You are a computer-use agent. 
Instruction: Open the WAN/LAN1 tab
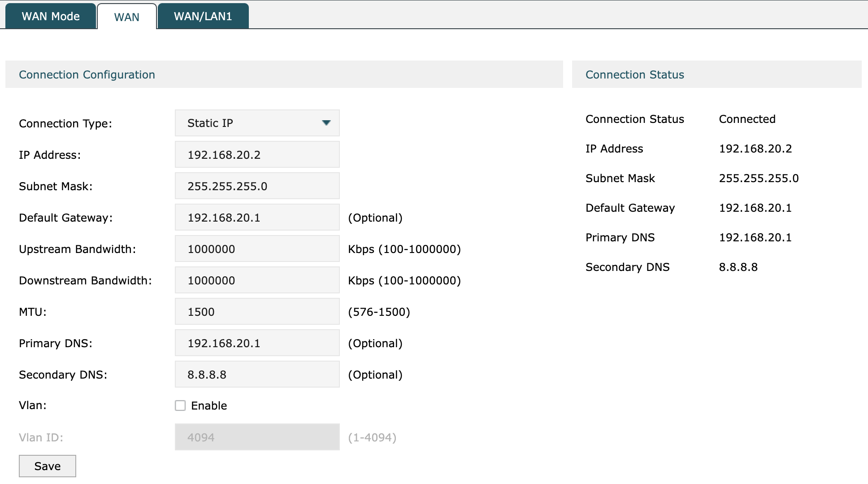click(203, 17)
